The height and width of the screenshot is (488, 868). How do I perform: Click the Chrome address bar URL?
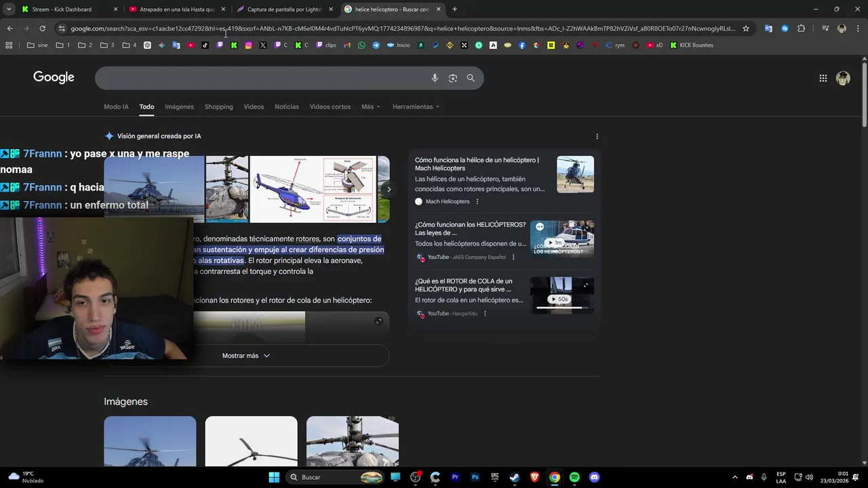click(403, 28)
